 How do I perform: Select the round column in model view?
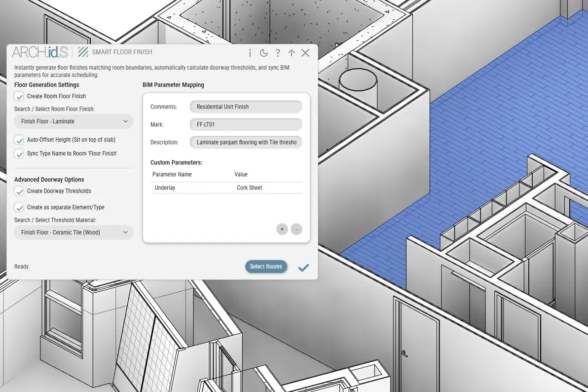pyautogui.click(x=358, y=89)
